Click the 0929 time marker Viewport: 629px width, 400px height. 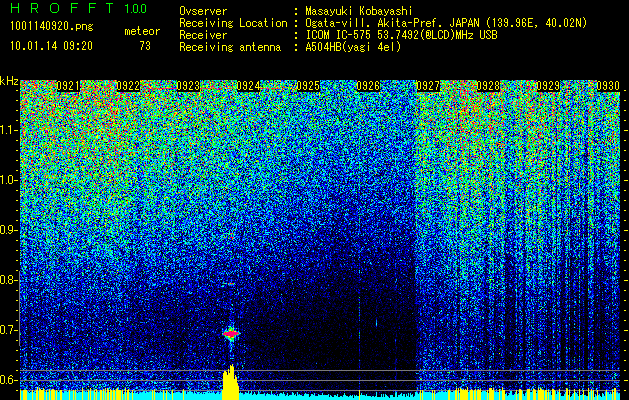[x=548, y=86]
